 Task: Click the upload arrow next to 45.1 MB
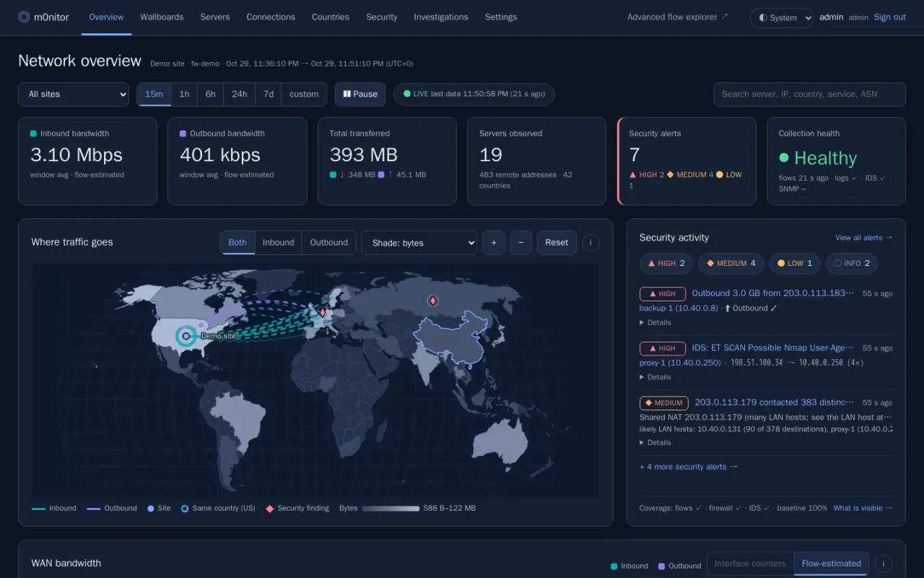[391, 175]
